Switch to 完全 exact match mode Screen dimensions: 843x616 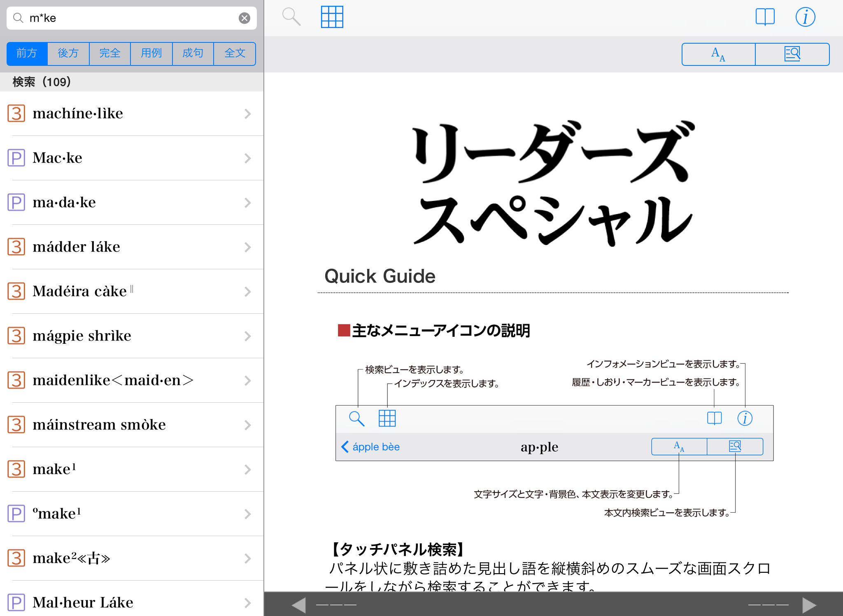point(110,54)
